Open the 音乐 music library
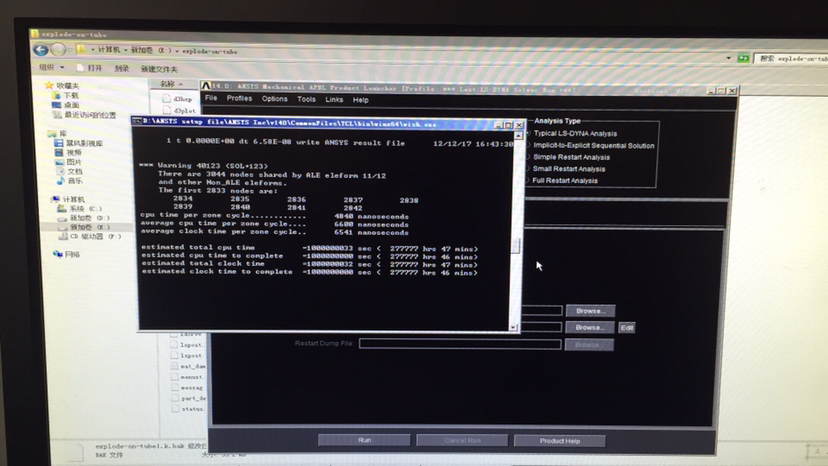 [69, 181]
